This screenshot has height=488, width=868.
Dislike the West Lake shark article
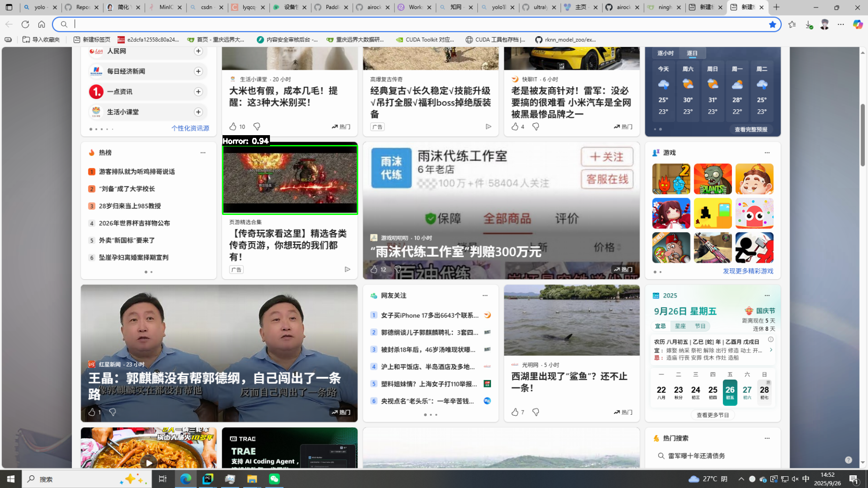[x=536, y=412]
